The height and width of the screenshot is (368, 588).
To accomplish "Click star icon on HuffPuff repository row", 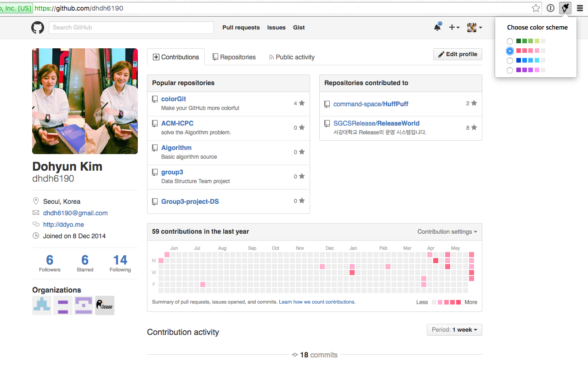I will pyautogui.click(x=474, y=103).
